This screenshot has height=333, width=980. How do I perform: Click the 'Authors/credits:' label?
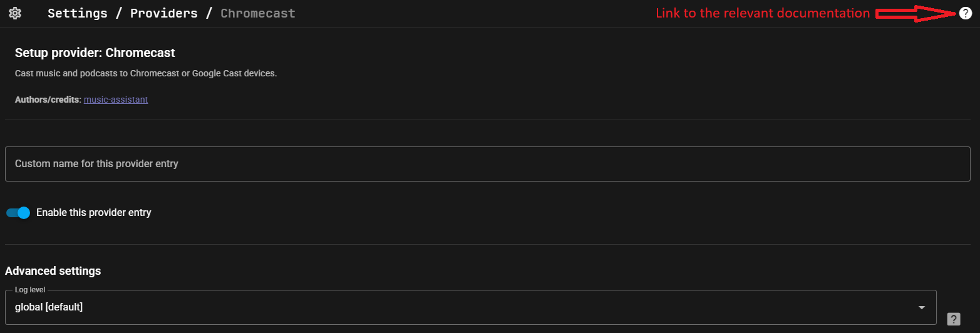pos(48,100)
